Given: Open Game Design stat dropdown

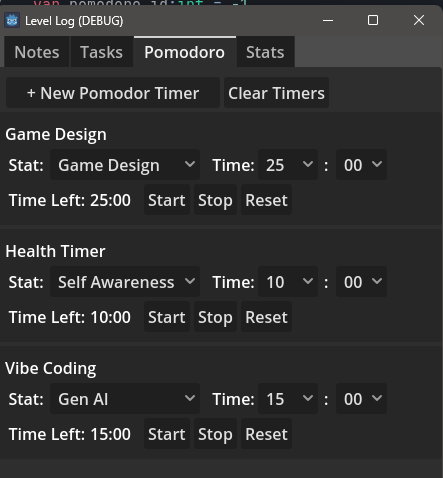Looking at the screenshot, I should (x=125, y=165).
